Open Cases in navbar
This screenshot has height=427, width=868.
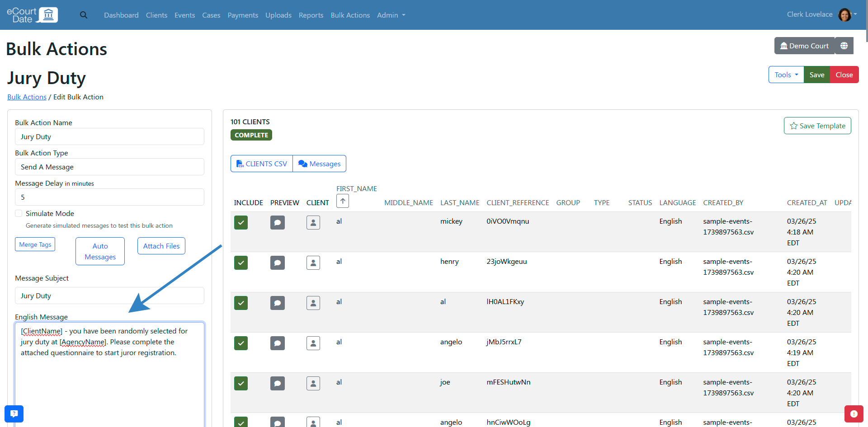click(211, 15)
